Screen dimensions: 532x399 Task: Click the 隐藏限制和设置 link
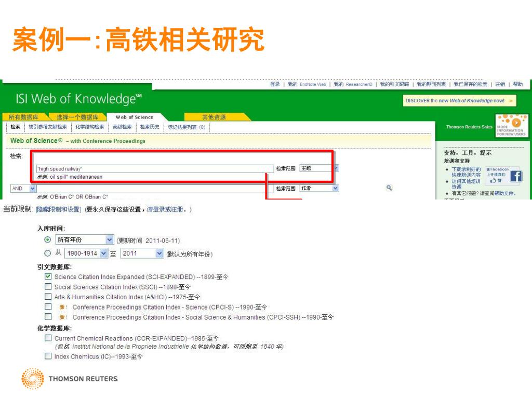(x=58, y=209)
